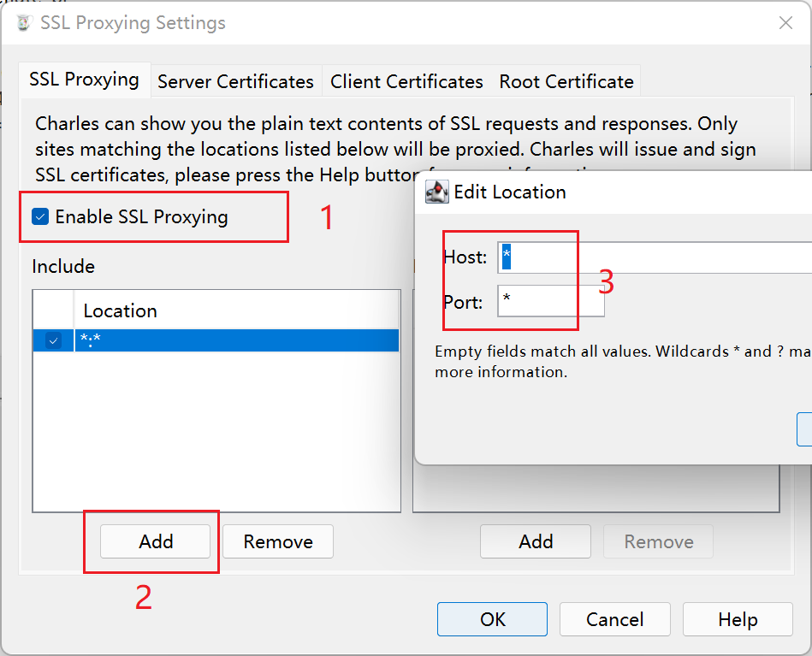The height and width of the screenshot is (656, 812).
Task: Select the Root Certificate tab
Action: [566, 82]
